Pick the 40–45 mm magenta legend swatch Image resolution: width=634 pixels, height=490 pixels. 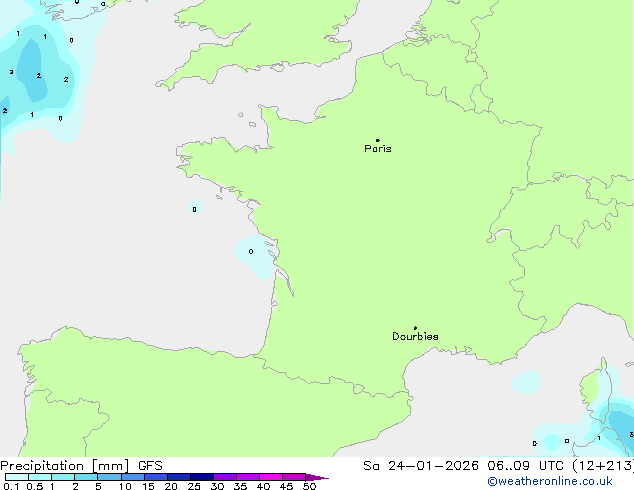coord(271,477)
